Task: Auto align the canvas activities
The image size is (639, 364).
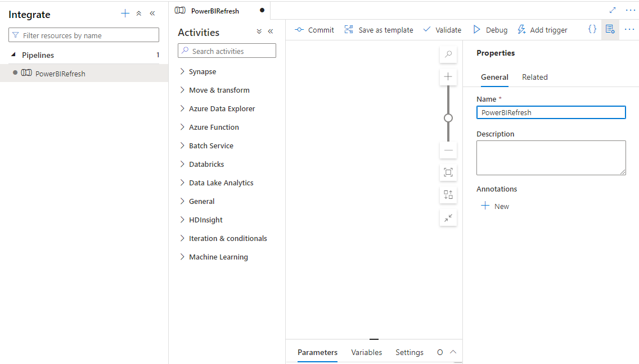Action: pyautogui.click(x=448, y=194)
